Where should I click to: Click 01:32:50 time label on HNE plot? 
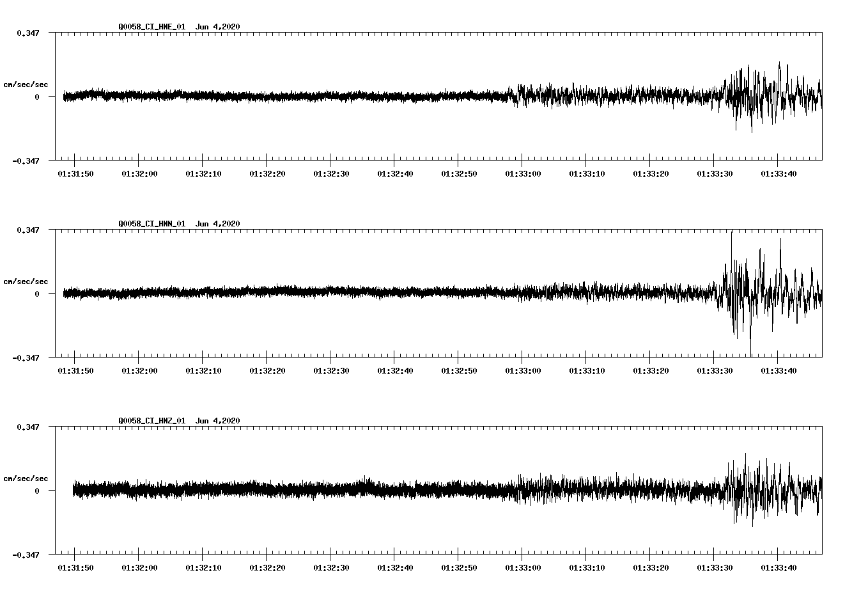tap(458, 173)
